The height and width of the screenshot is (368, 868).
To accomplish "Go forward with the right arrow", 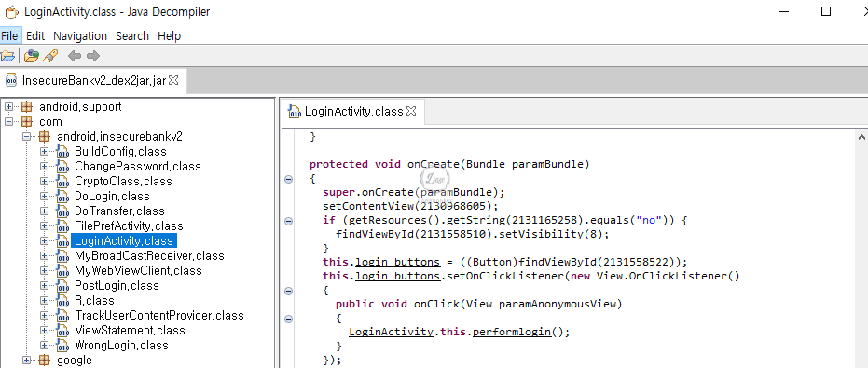I will pos(93,55).
